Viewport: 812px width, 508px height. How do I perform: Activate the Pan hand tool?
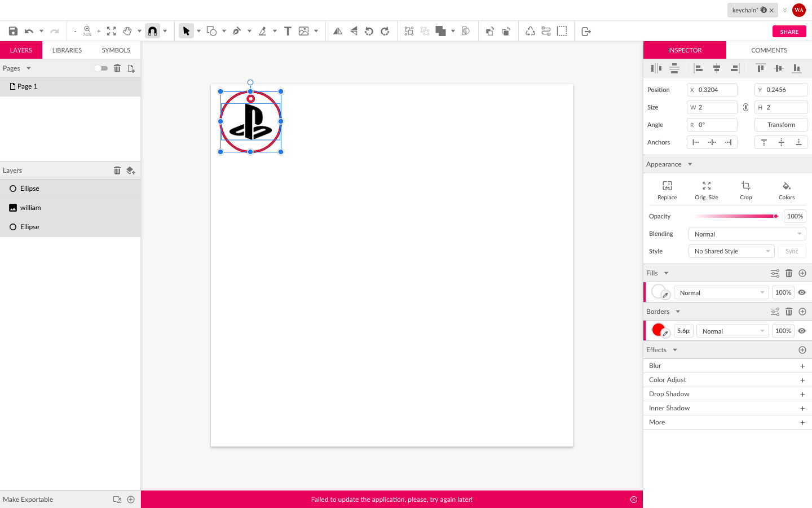[x=127, y=31]
